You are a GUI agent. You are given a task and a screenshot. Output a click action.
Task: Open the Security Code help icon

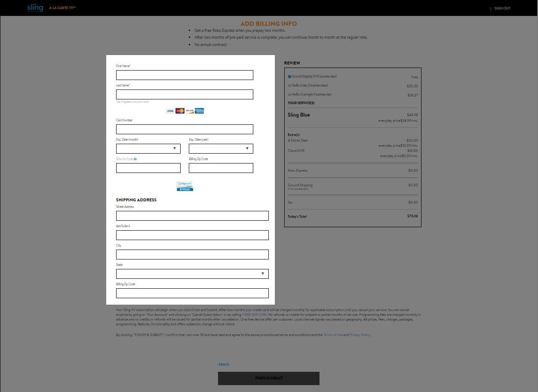point(135,159)
